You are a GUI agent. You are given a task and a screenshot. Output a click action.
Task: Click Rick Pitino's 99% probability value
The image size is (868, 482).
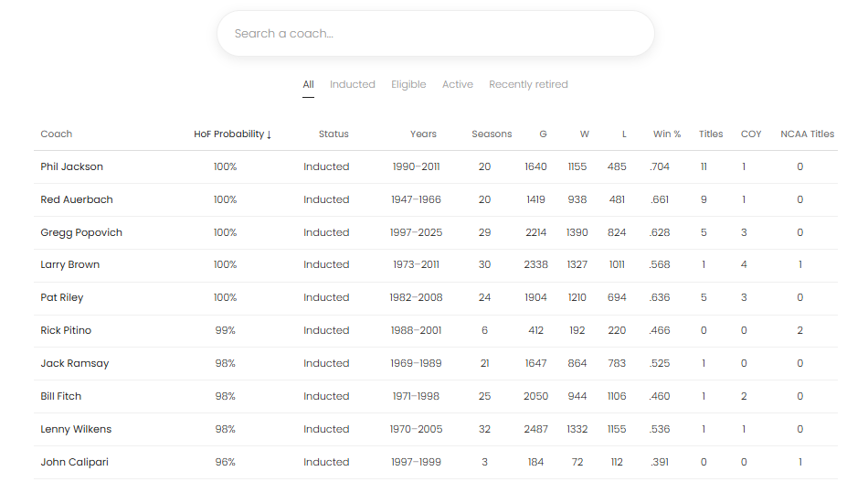pos(226,330)
